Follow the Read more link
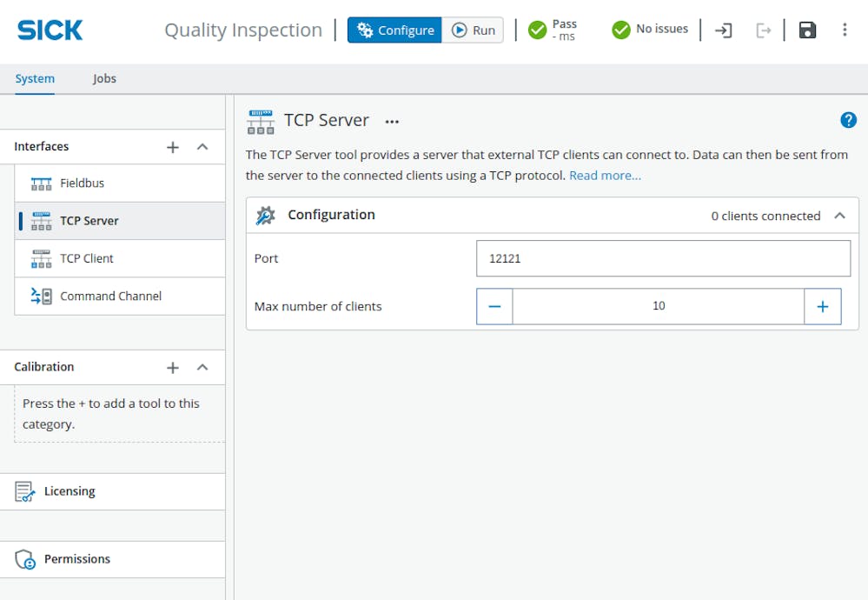The width and height of the screenshot is (868, 600). point(605,176)
